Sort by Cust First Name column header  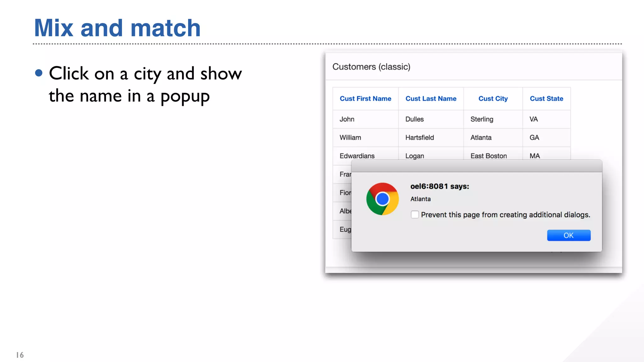[365, 99]
